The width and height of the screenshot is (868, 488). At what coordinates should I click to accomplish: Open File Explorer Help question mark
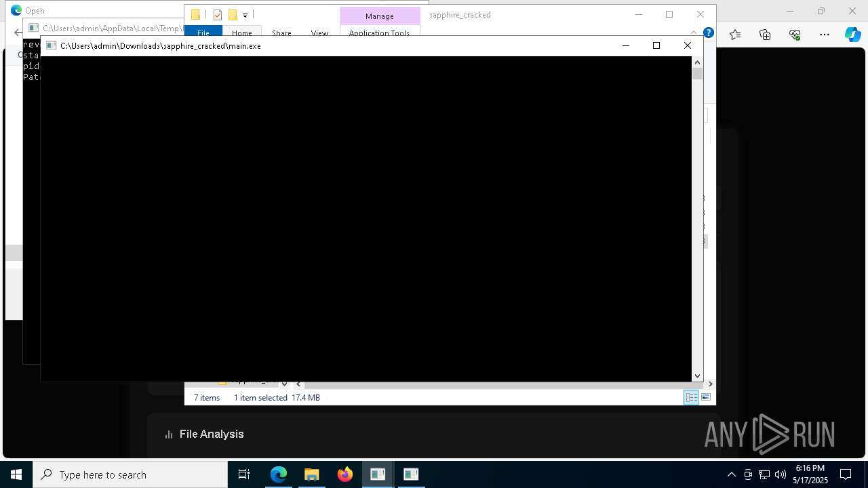(x=709, y=32)
